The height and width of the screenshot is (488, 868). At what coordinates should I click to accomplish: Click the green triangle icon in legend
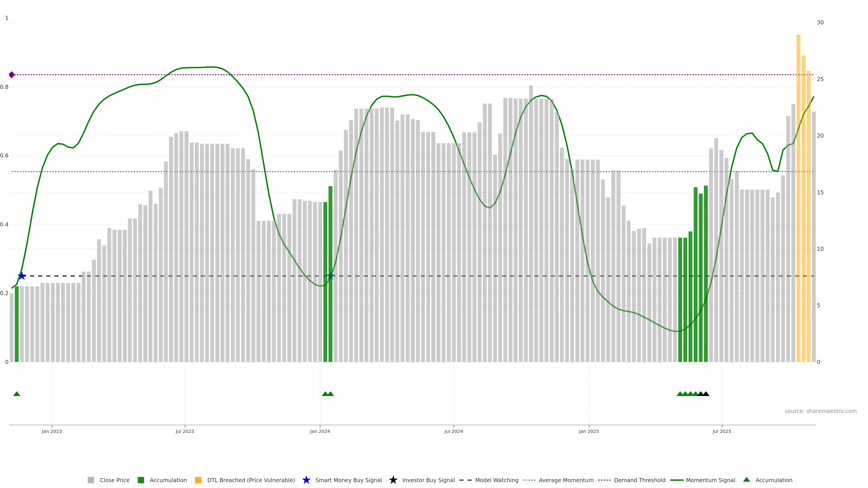click(x=746, y=480)
